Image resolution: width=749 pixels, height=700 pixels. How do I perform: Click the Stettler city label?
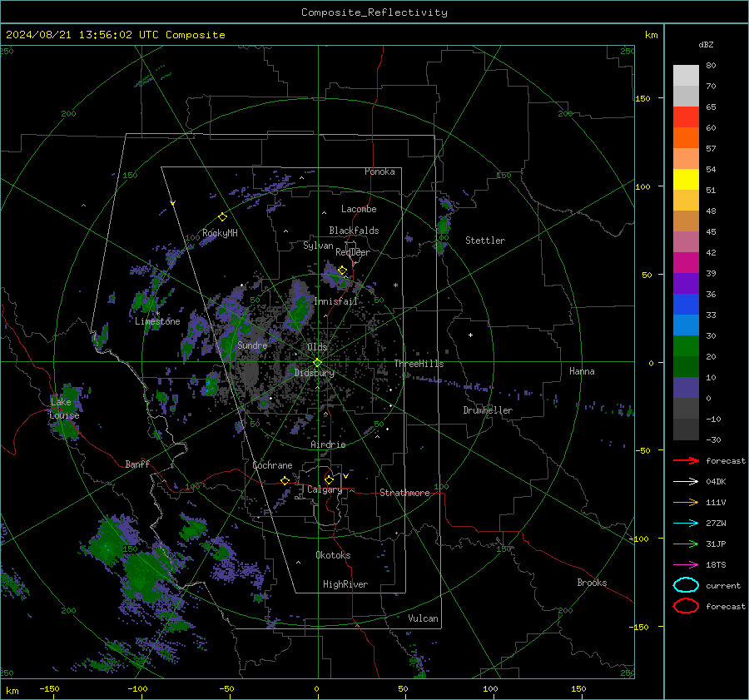[485, 241]
